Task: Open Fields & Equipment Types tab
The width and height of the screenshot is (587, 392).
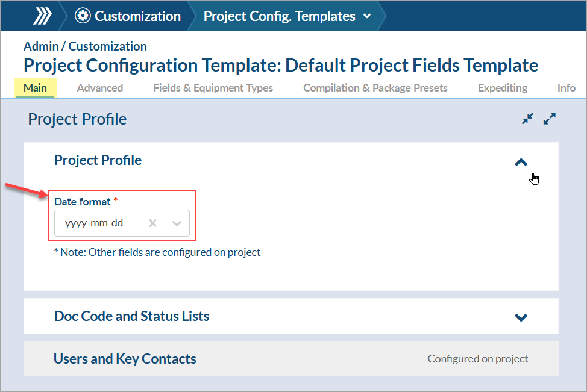Action: 213,88
